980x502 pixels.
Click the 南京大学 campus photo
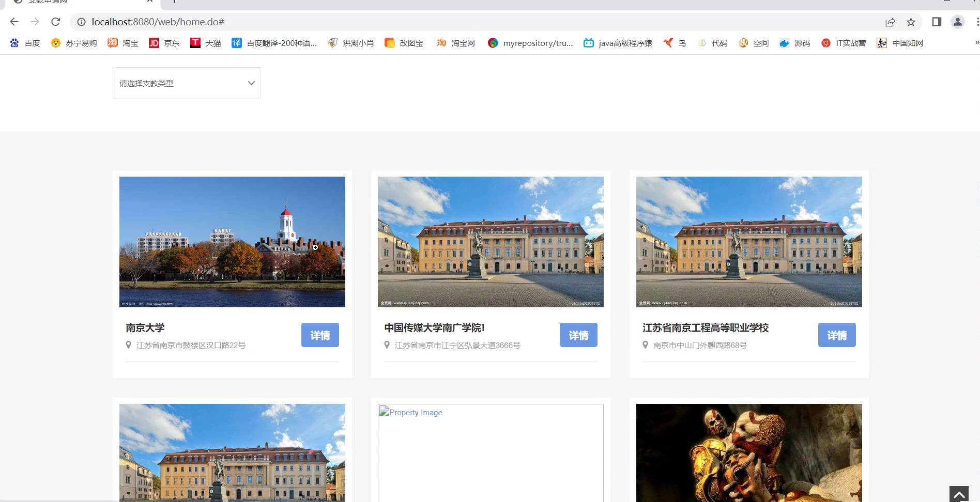pos(232,242)
